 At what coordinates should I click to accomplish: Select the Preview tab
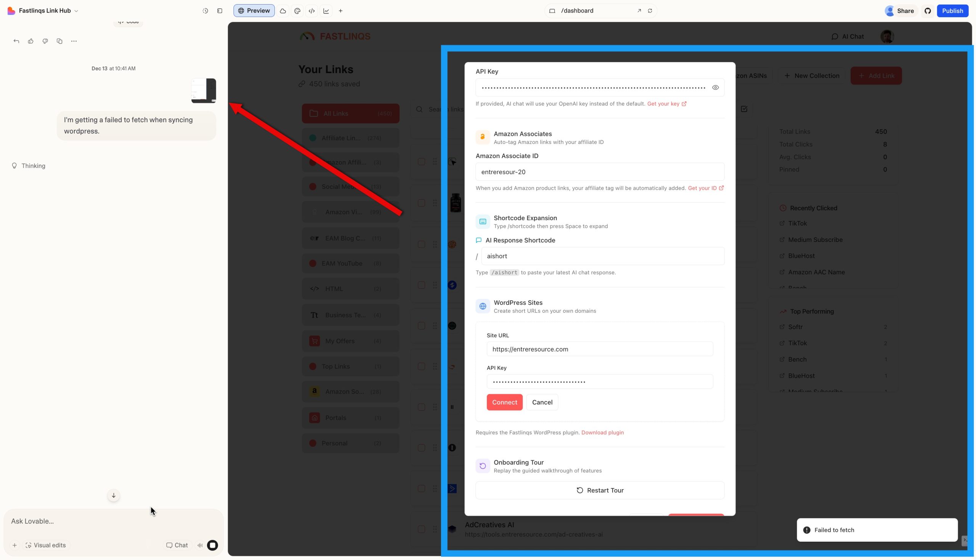(x=254, y=11)
